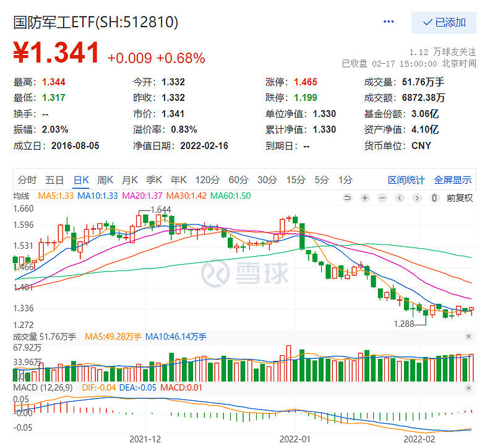Click the MA60:1.50 moving average label

[x=230, y=196]
